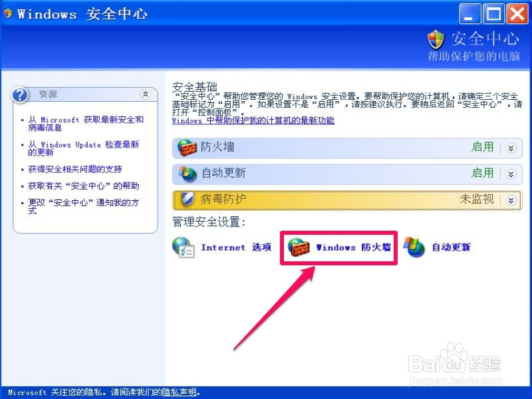Click the 防火墙 heading text
The image size is (532, 399).
click(217, 147)
